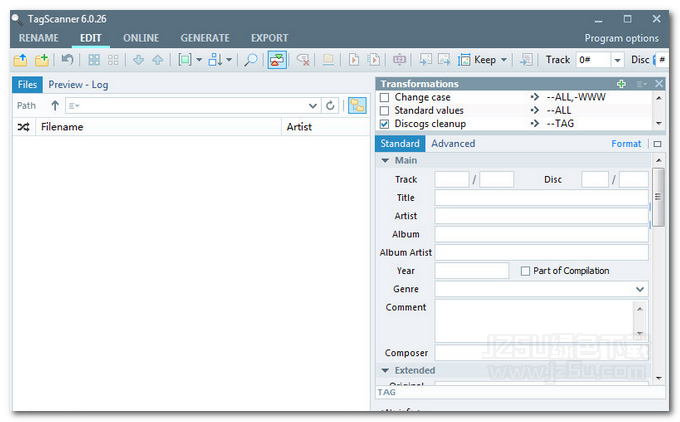Deselect all files with empty grid icon
The width and height of the screenshot is (680, 422).
[x=113, y=60]
